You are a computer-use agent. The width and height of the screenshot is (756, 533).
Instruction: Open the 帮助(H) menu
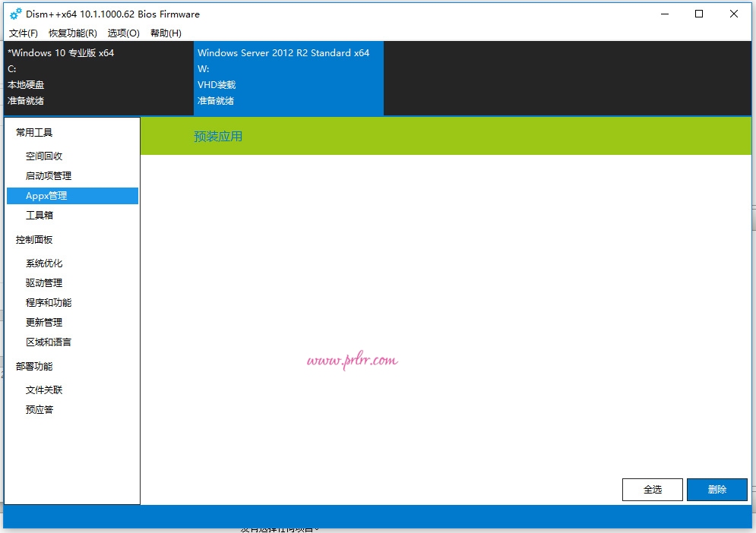pyautogui.click(x=166, y=33)
